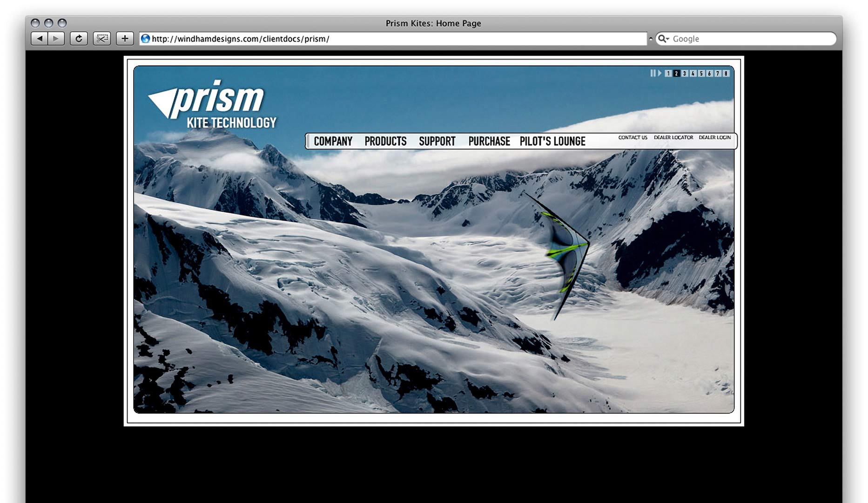This screenshot has height=503, width=868.
Task: Click the plus Add Bookmark button
Action: [x=125, y=39]
